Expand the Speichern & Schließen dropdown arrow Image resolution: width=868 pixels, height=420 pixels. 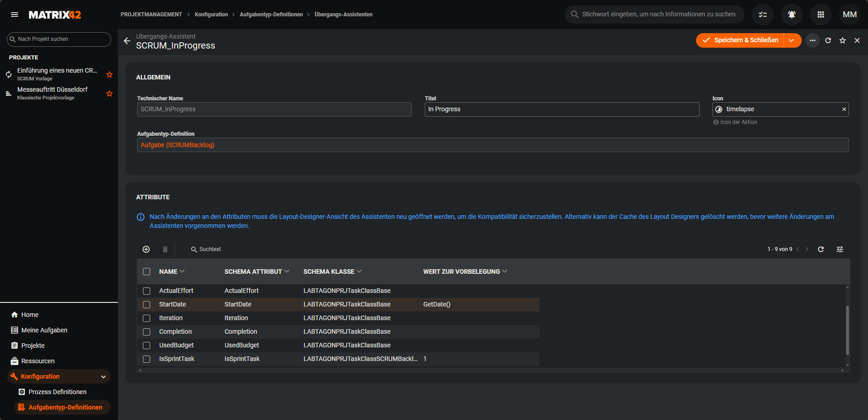tap(792, 40)
